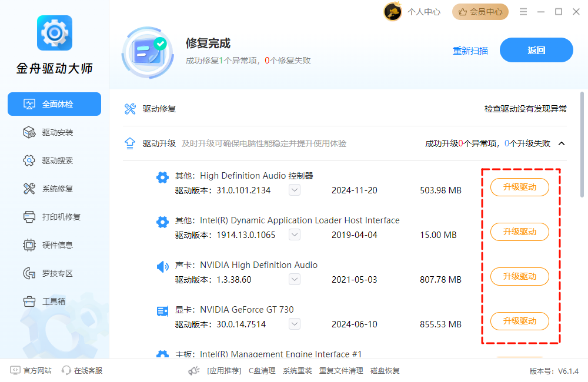Image resolution: width=588 pixels, height=382 pixels.
Task: Collapse the 驱动升级 section with the chevron
Action: pos(561,142)
